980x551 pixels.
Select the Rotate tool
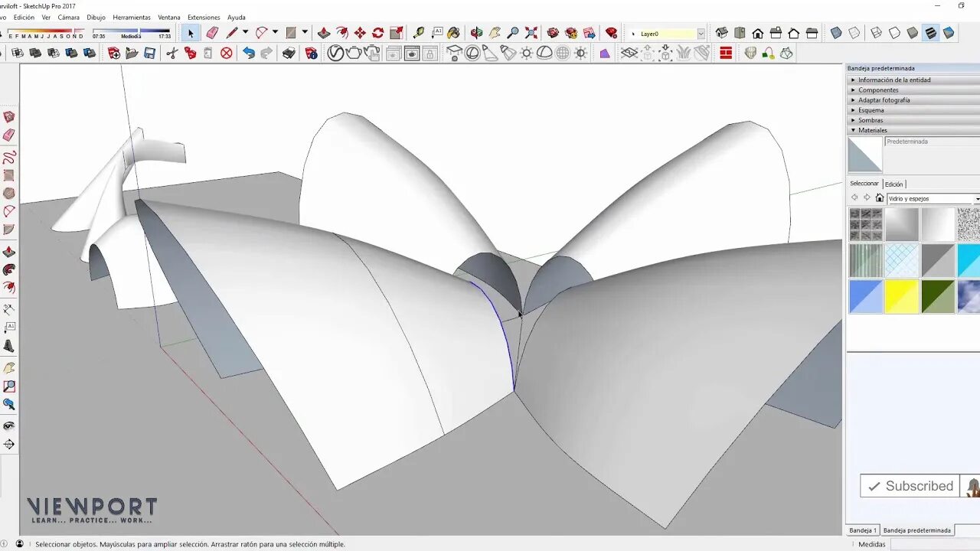378,33
